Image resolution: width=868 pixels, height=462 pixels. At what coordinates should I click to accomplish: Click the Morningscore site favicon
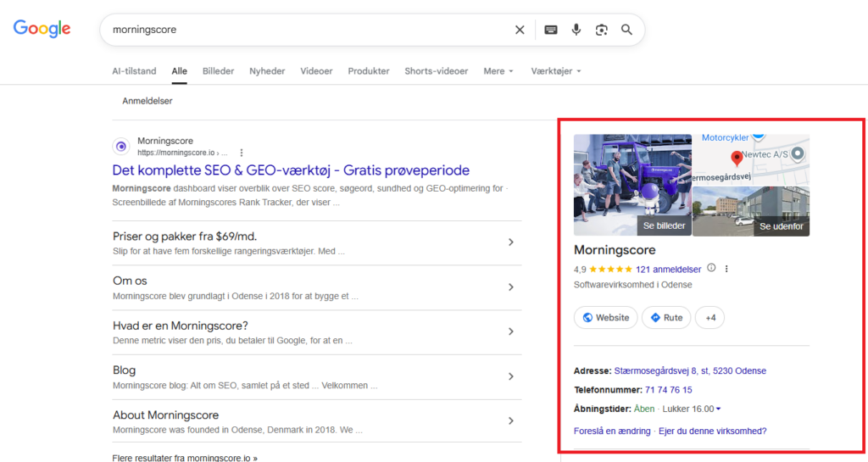(x=121, y=147)
